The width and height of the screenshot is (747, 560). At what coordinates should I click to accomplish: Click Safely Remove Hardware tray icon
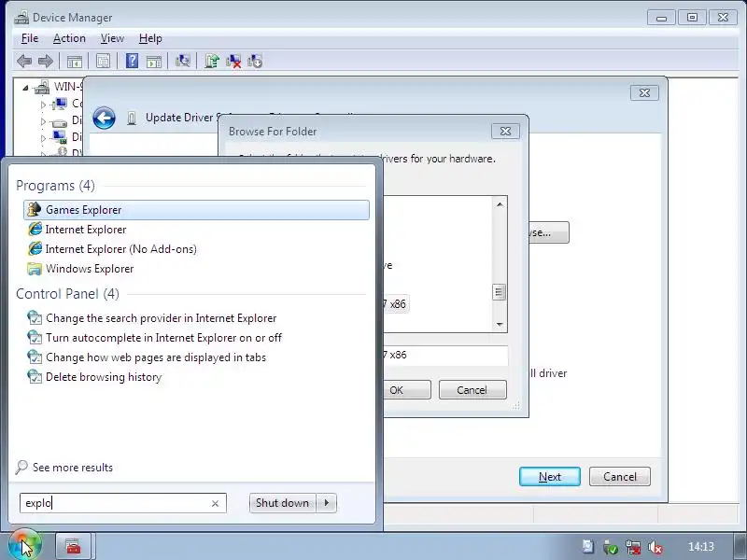click(x=610, y=547)
